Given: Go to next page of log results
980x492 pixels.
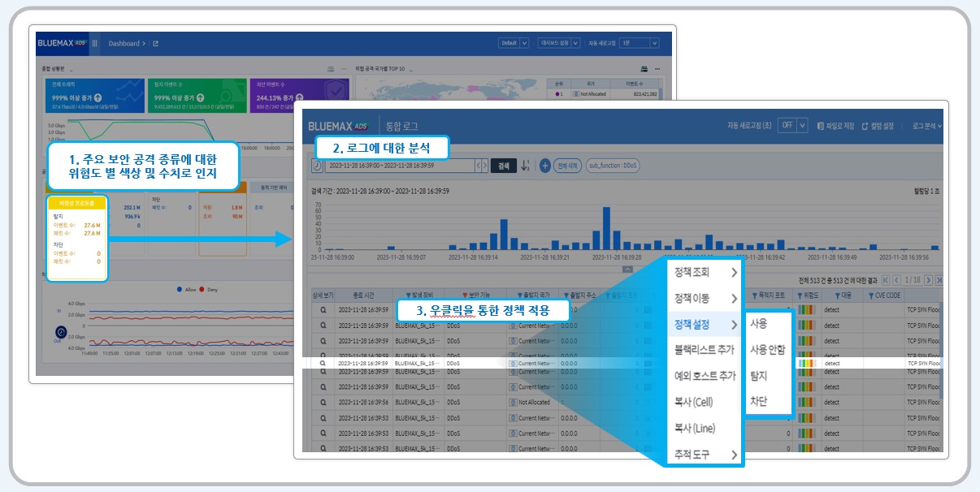Looking at the screenshot, I should 927,280.
